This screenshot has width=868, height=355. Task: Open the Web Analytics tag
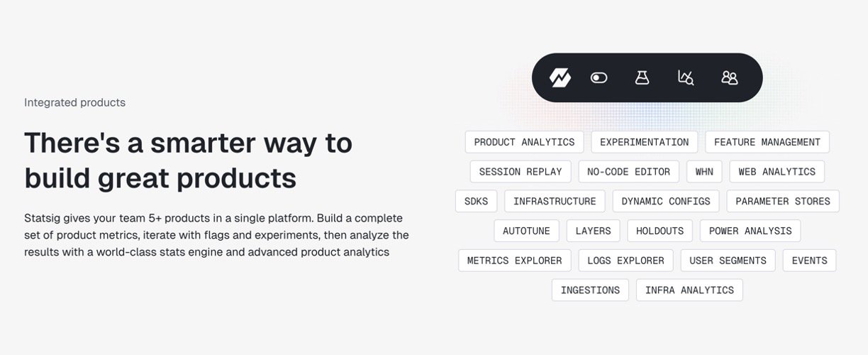coord(777,172)
